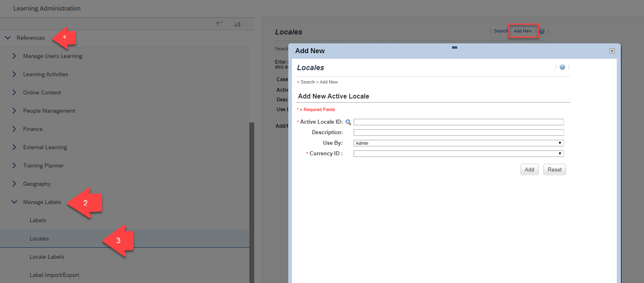Click the Active Locale ID search magnifier icon
This screenshot has height=283, width=644.
pyautogui.click(x=348, y=122)
